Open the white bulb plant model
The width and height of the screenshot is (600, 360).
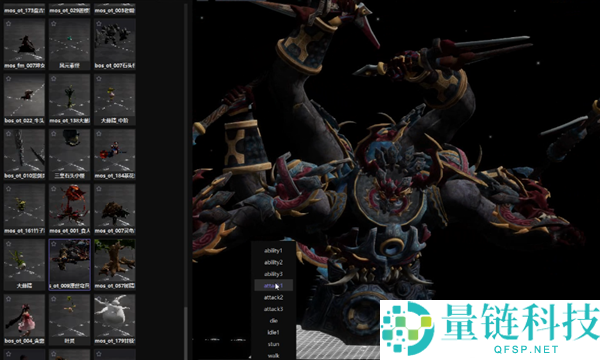[x=24, y=264]
